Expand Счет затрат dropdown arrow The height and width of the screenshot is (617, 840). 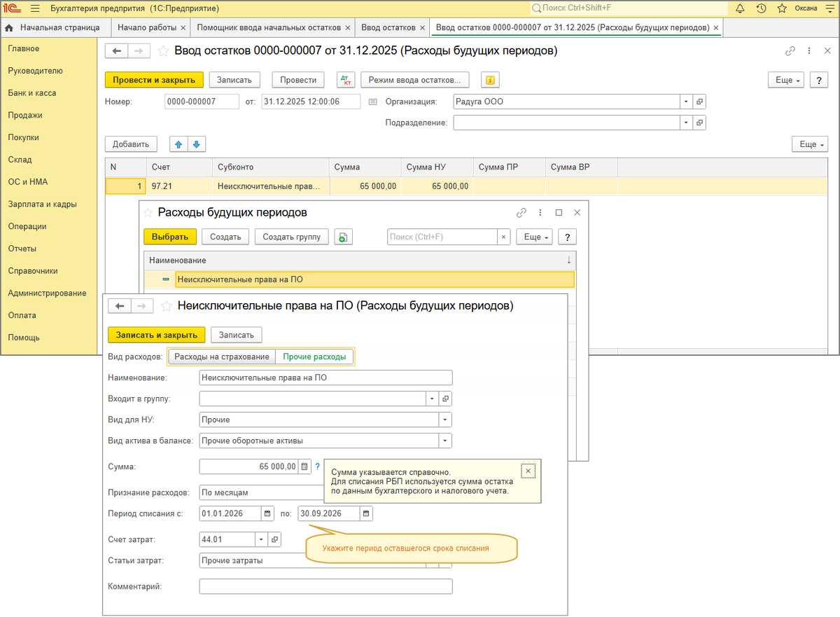click(262, 539)
